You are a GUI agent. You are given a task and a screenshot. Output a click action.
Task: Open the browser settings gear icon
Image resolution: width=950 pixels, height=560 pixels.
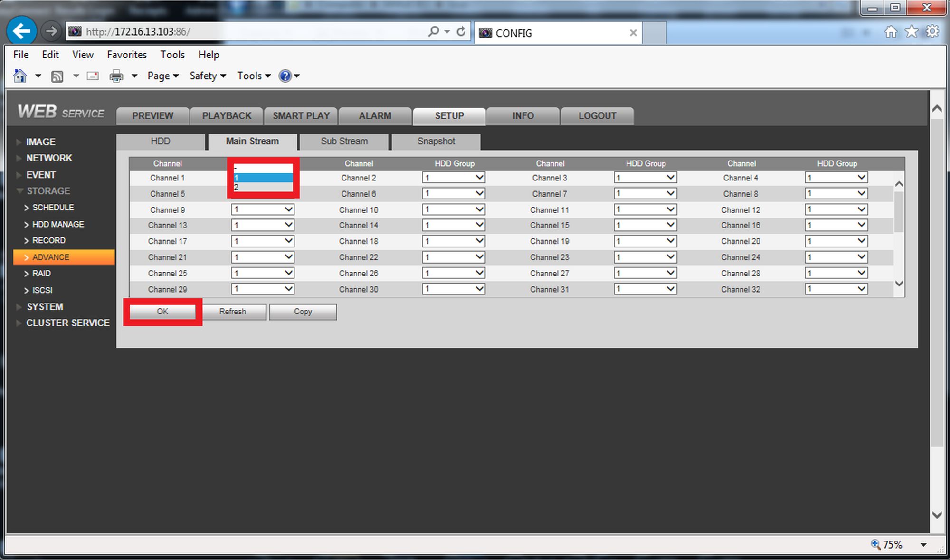coord(932,32)
